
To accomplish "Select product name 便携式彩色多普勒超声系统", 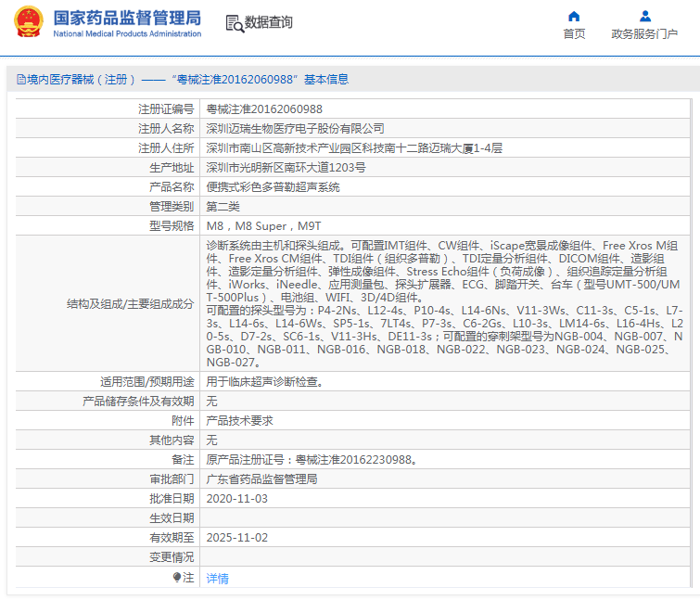I will click(x=273, y=187).
